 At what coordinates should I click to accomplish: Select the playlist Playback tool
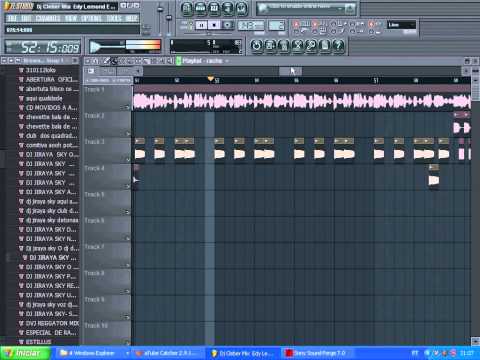(170, 61)
